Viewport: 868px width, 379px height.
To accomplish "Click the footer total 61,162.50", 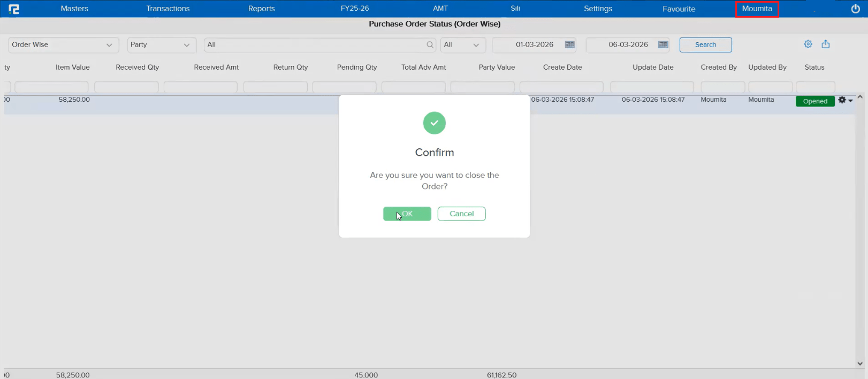I will (502, 375).
